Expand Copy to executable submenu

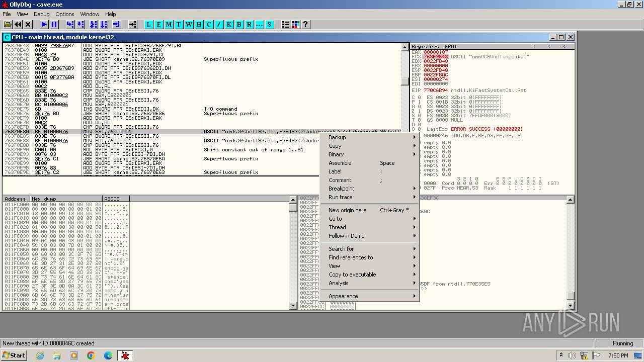point(370,275)
